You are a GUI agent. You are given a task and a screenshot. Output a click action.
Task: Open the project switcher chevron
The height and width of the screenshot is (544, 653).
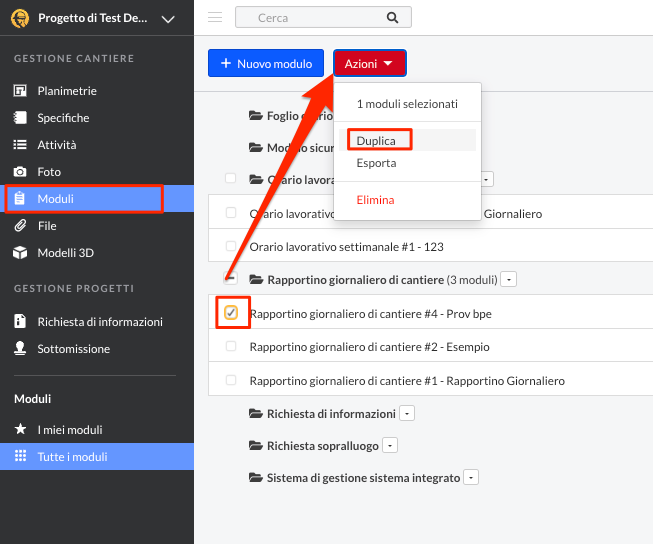click(x=168, y=19)
